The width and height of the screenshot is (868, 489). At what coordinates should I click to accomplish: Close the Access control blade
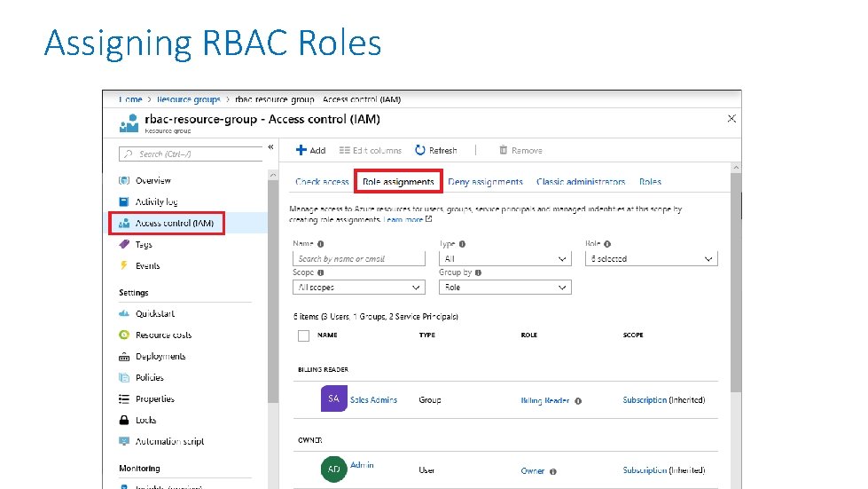731,119
